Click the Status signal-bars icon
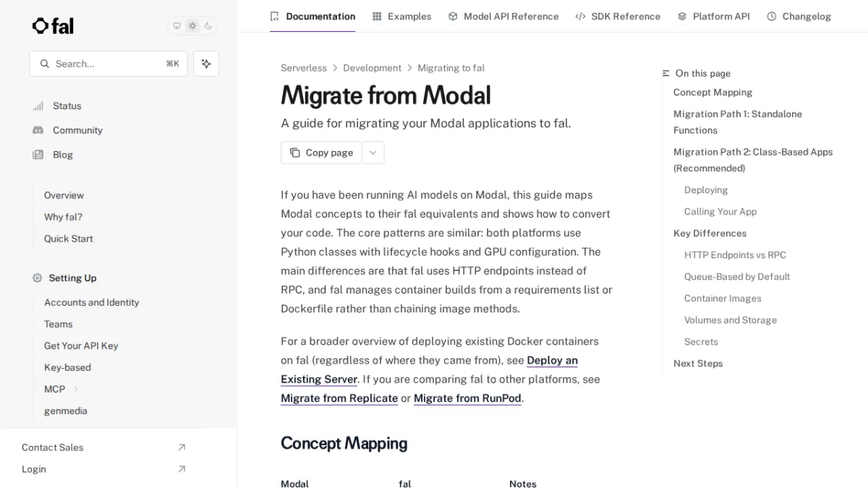This screenshot has height=488, width=868. [x=38, y=106]
